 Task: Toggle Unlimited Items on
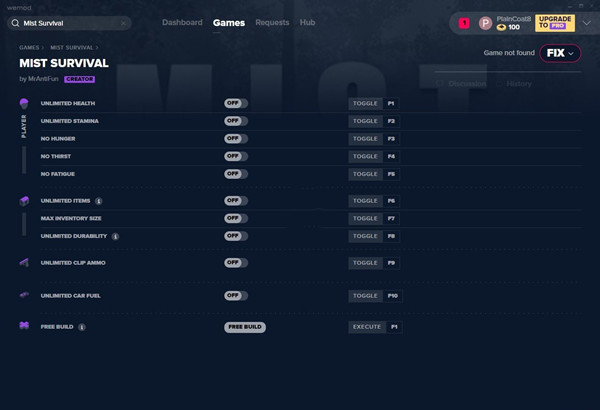[x=236, y=201]
